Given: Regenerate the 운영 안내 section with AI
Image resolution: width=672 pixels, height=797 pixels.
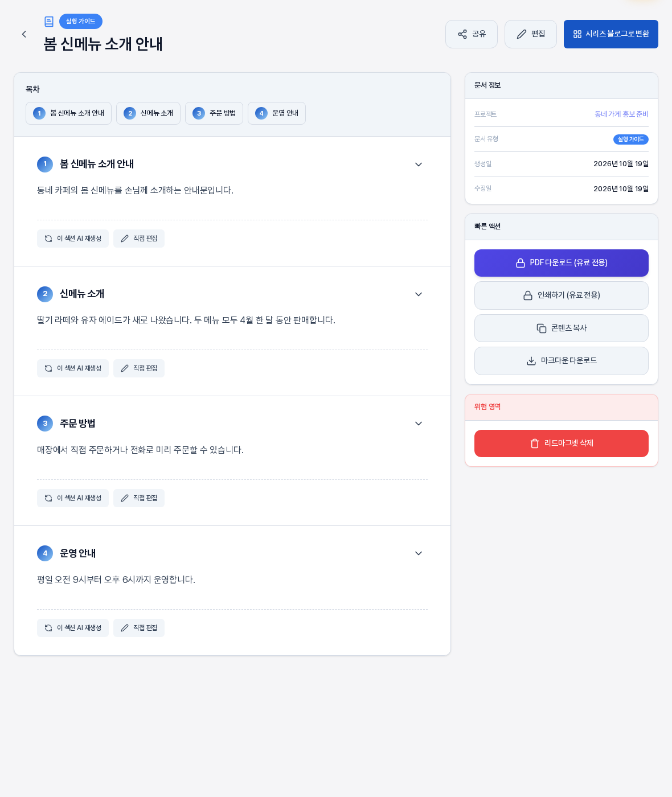Looking at the screenshot, I should (x=73, y=628).
